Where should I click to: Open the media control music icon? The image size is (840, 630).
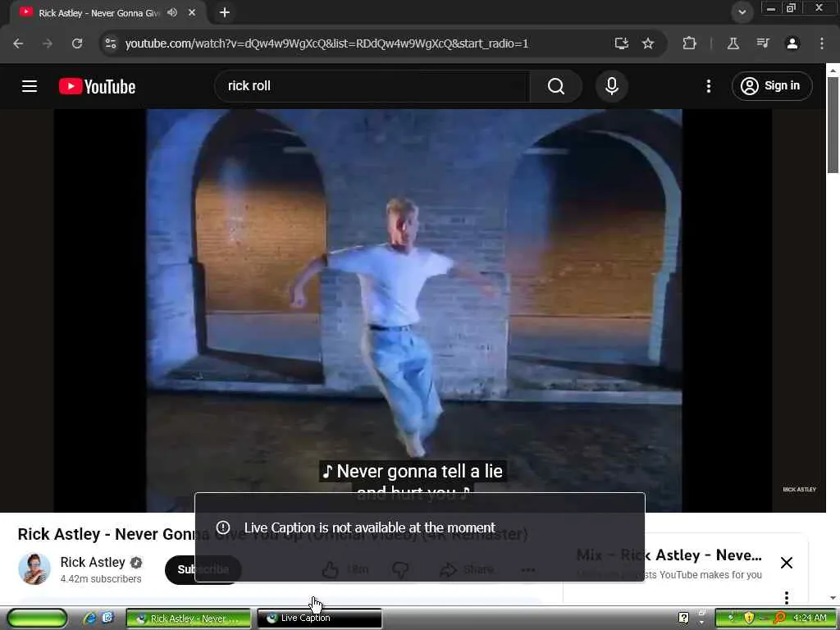click(x=763, y=43)
